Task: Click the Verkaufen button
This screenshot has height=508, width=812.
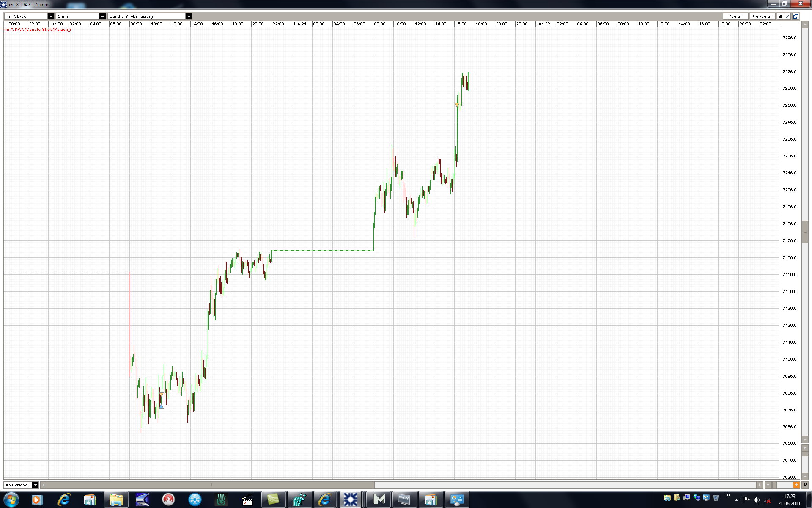Action: [x=762, y=16]
